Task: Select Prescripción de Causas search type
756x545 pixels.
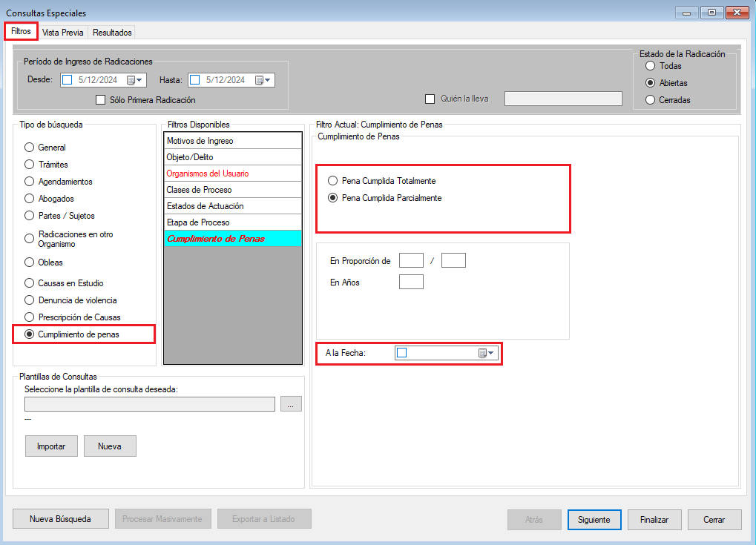Action: (30, 317)
